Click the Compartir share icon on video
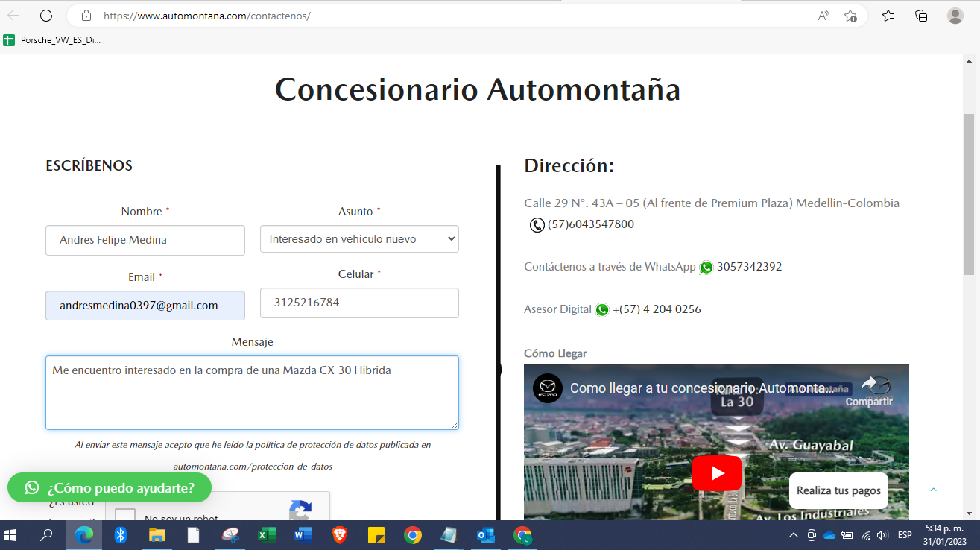This screenshot has height=550, width=980. (x=869, y=391)
